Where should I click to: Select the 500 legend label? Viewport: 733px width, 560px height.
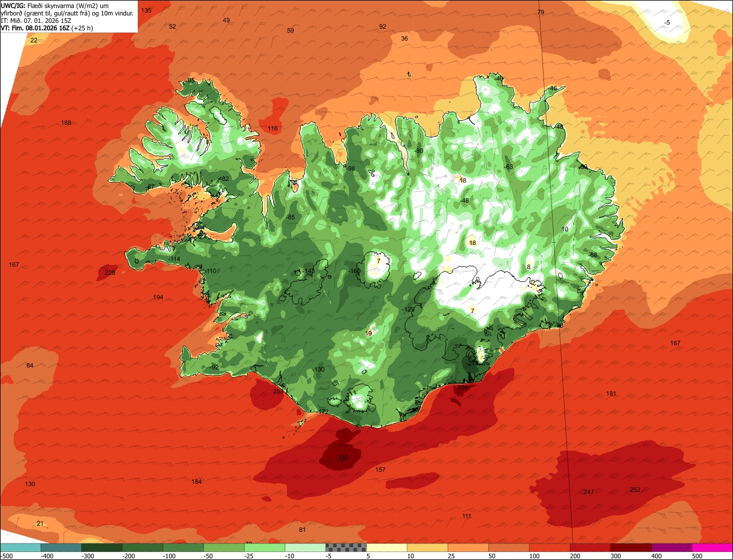[697, 556]
